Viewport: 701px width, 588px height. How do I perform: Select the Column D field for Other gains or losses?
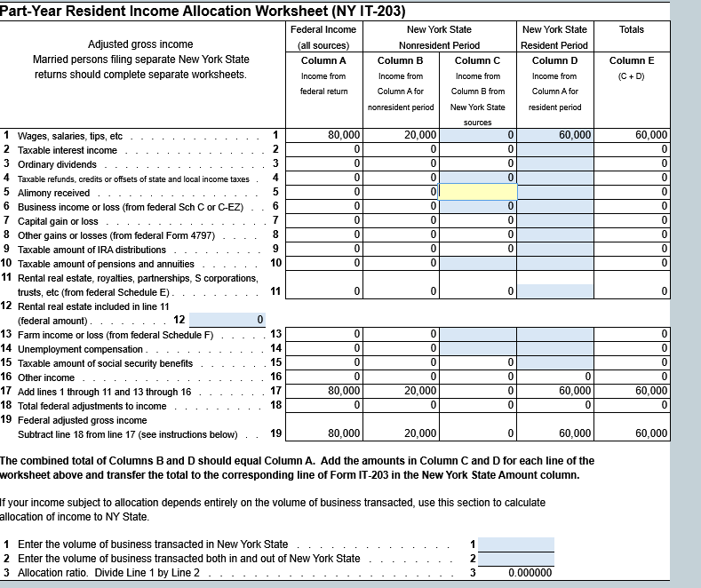tap(554, 234)
